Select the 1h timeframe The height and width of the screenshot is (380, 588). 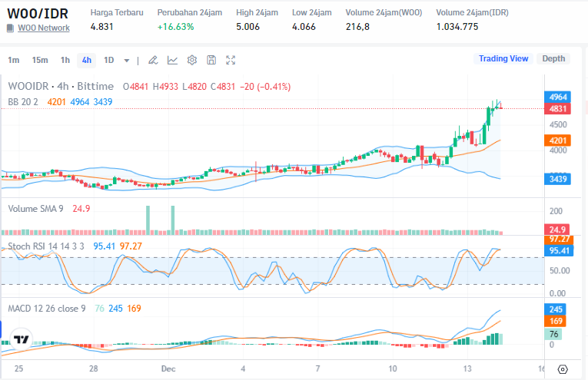(65, 61)
